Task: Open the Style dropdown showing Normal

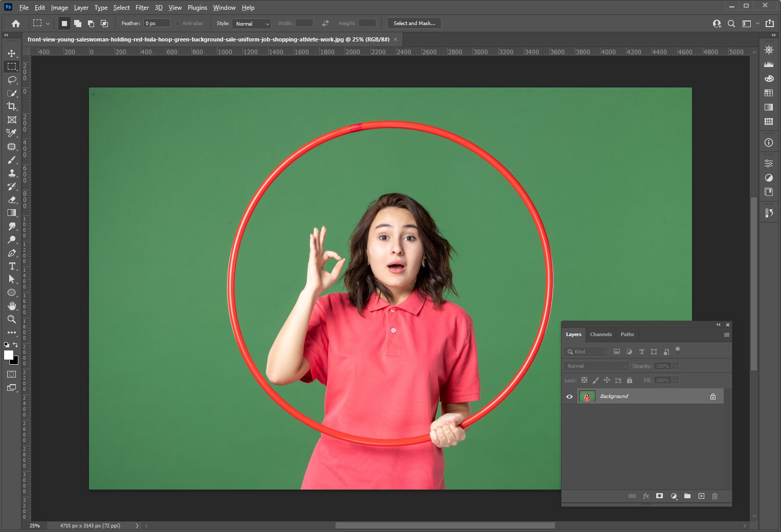Action: (x=252, y=24)
